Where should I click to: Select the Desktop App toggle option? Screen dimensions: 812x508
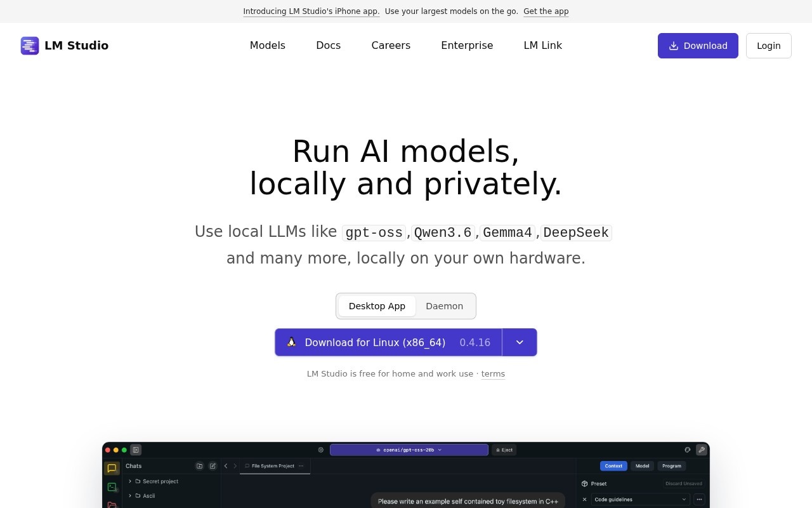coord(377,306)
